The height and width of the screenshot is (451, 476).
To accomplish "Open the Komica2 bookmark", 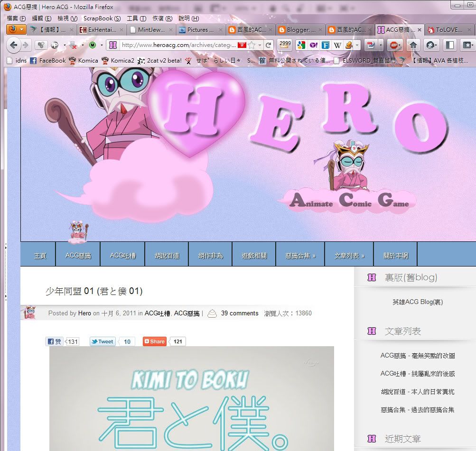I will 118,61.
